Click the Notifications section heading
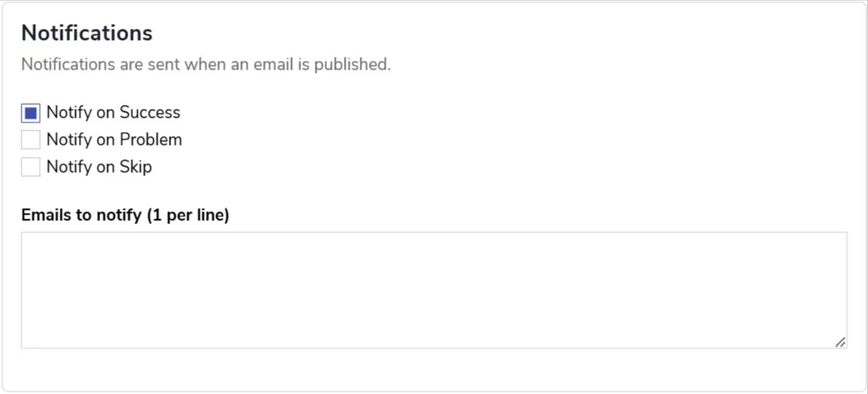This screenshot has width=868, height=394. coord(87,34)
